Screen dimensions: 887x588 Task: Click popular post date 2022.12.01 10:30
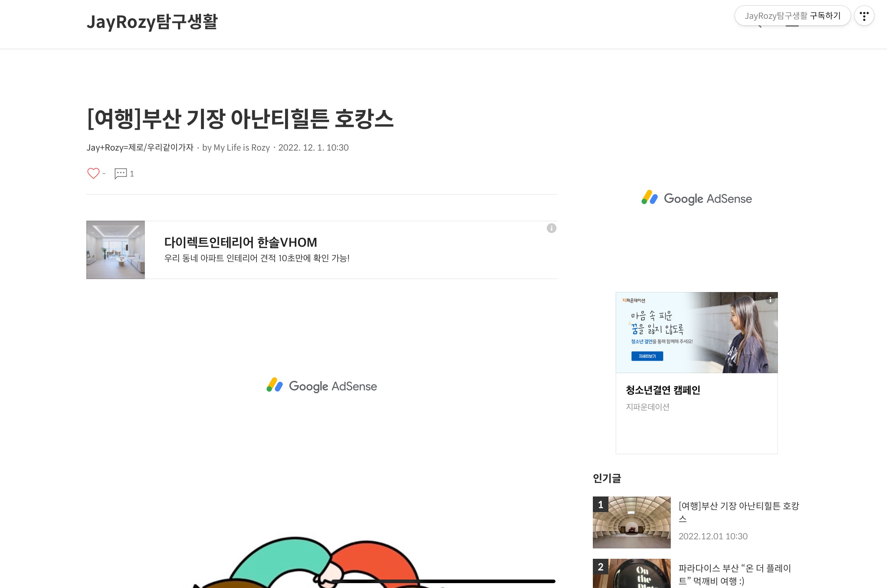pos(713,536)
